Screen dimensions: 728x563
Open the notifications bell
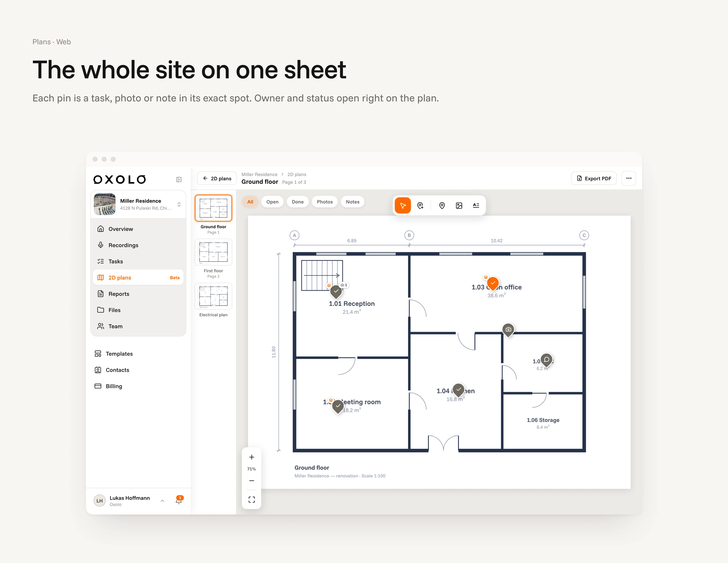[179, 500]
